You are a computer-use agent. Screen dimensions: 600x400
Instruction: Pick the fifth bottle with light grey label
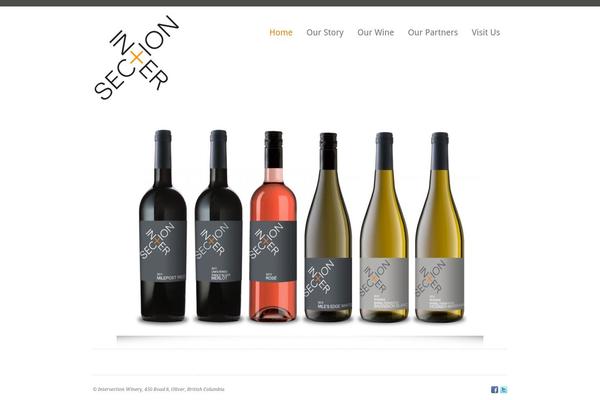(x=384, y=227)
